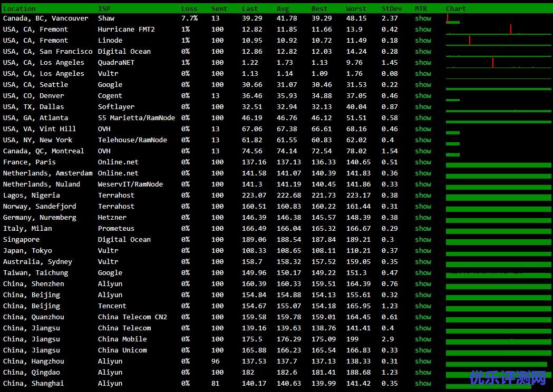
Task: Click the Avg column header
Action: (x=283, y=9)
